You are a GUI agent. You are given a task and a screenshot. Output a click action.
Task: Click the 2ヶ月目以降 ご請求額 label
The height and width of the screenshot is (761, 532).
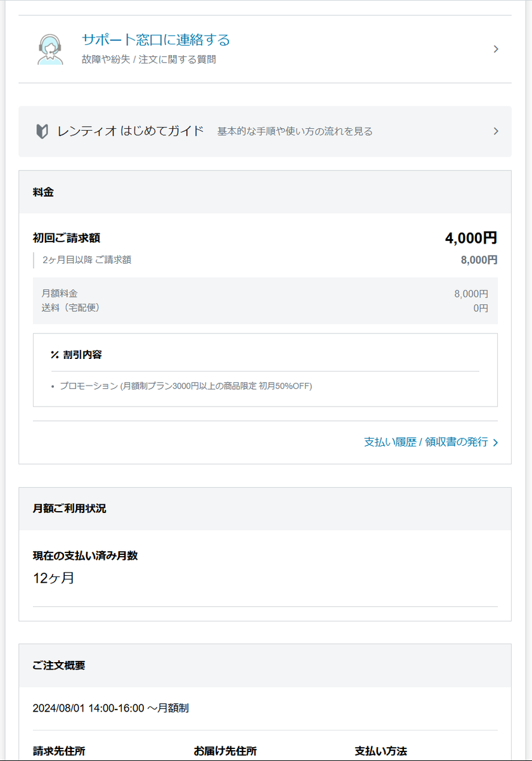[x=87, y=260]
